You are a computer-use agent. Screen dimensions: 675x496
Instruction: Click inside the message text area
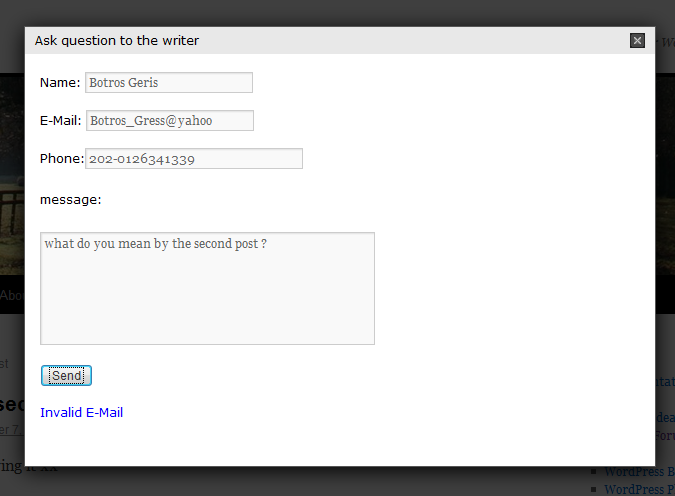point(207,288)
